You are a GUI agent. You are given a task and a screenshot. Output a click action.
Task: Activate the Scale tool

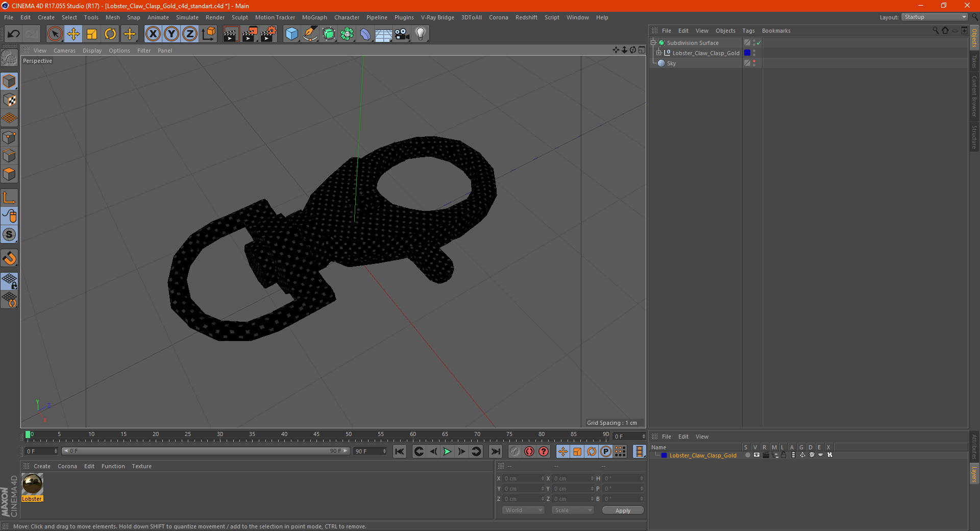[x=92, y=34]
